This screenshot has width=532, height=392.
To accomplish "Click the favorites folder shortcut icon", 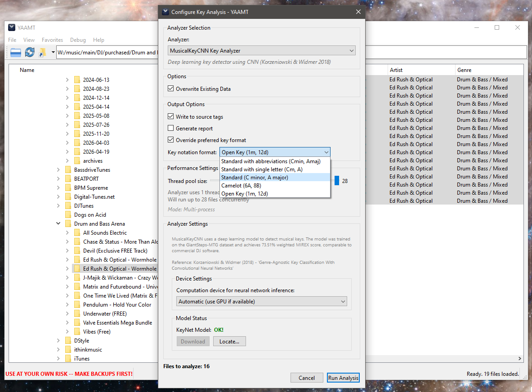I will click(x=43, y=52).
